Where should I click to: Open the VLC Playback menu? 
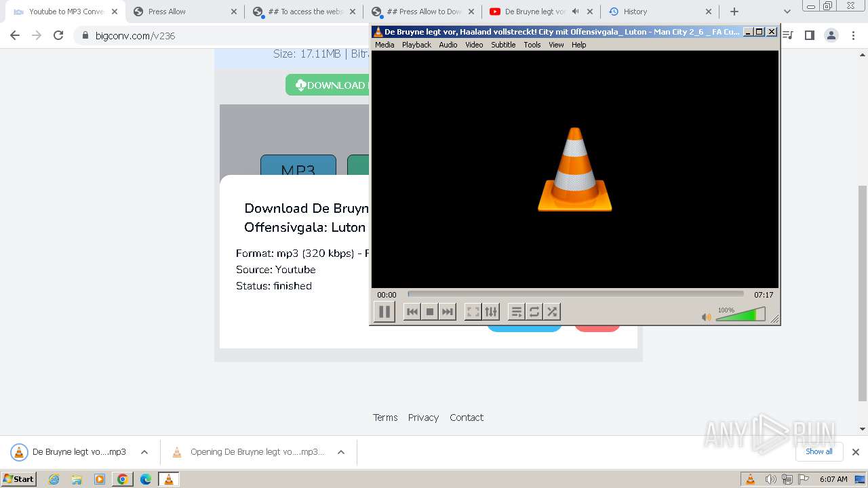[416, 45]
